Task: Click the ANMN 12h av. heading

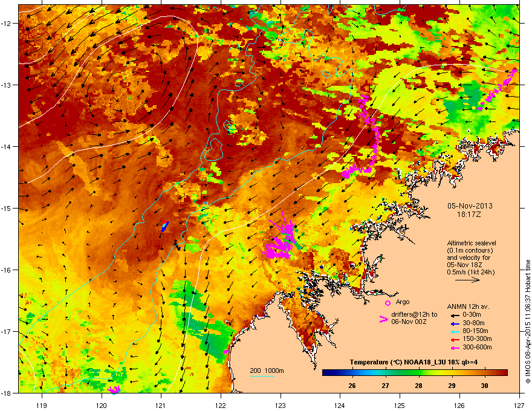Action: [468, 306]
